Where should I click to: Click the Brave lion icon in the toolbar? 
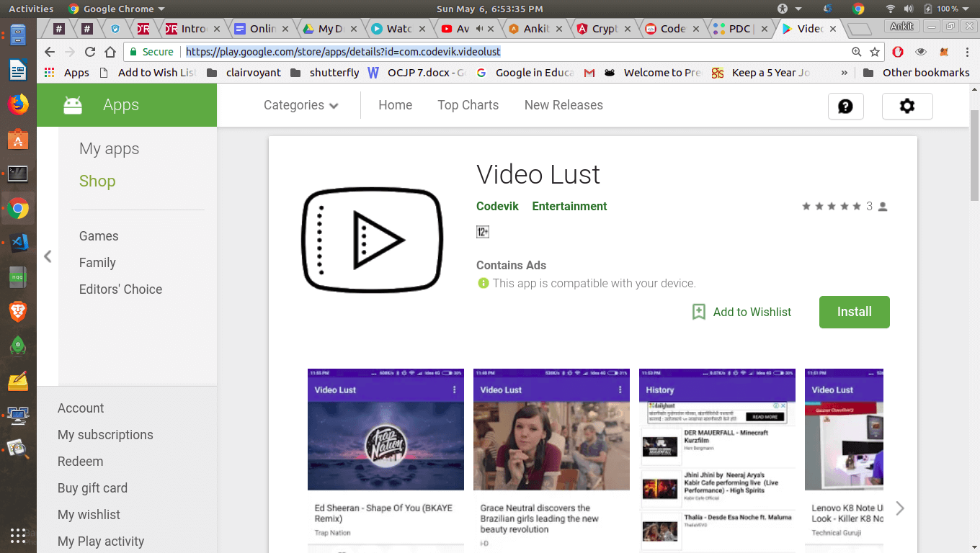point(17,312)
